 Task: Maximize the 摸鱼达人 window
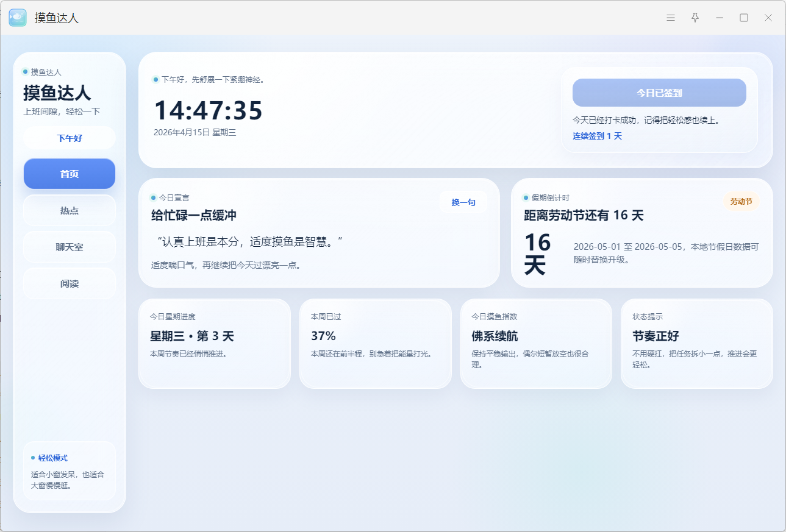[744, 18]
